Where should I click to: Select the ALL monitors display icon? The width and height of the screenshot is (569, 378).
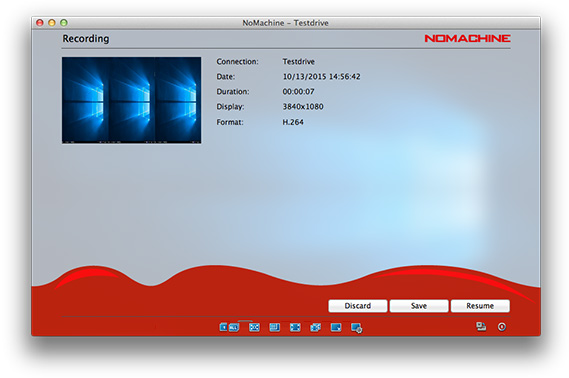(234, 327)
